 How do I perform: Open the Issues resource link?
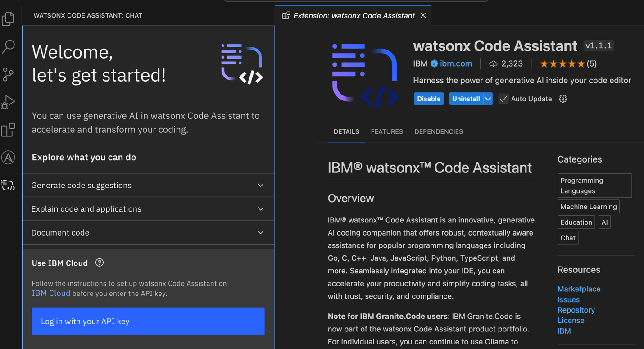click(x=568, y=299)
